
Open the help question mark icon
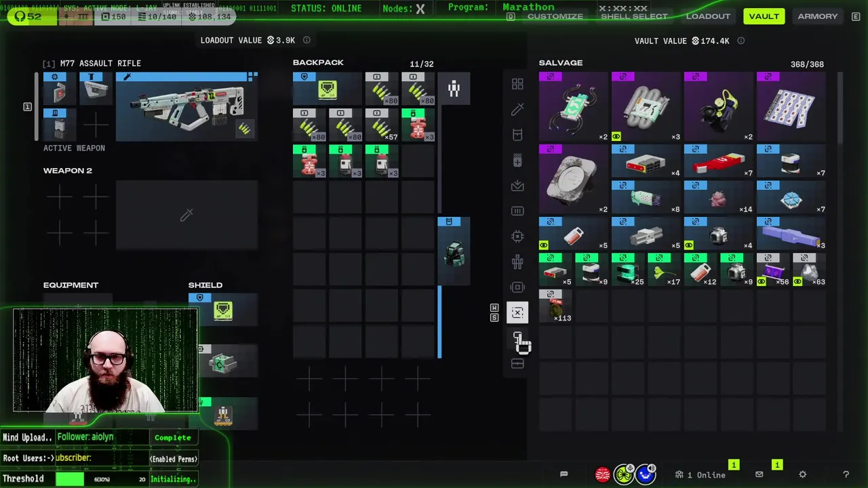846,474
